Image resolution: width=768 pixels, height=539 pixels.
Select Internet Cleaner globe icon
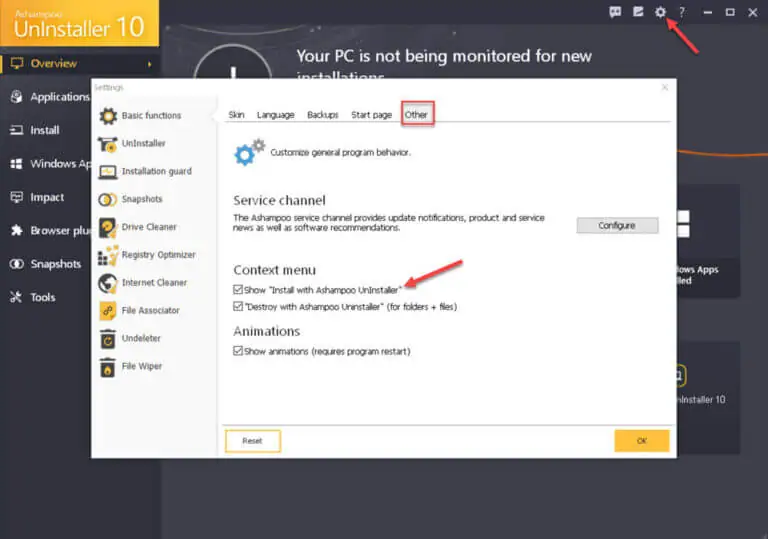pyautogui.click(x=108, y=283)
